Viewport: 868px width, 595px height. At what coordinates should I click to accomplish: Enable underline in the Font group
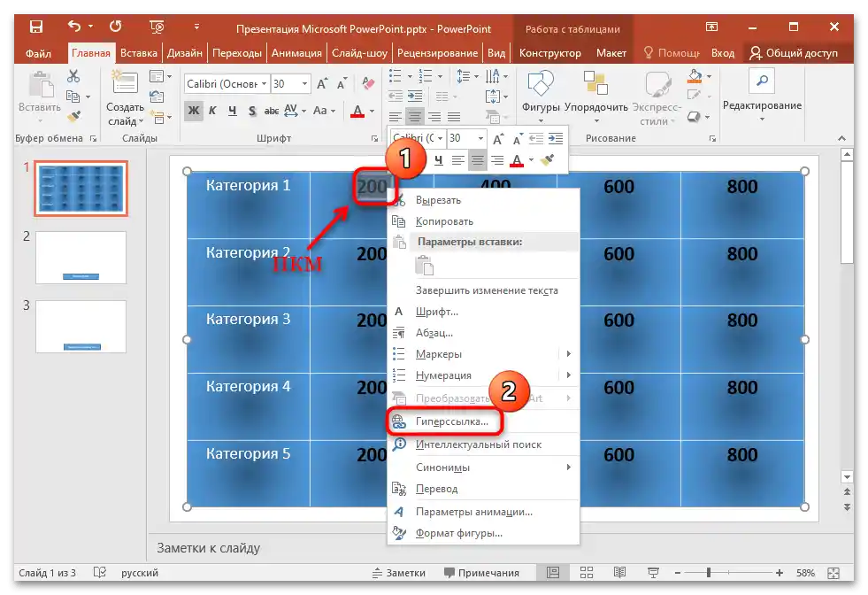233,110
